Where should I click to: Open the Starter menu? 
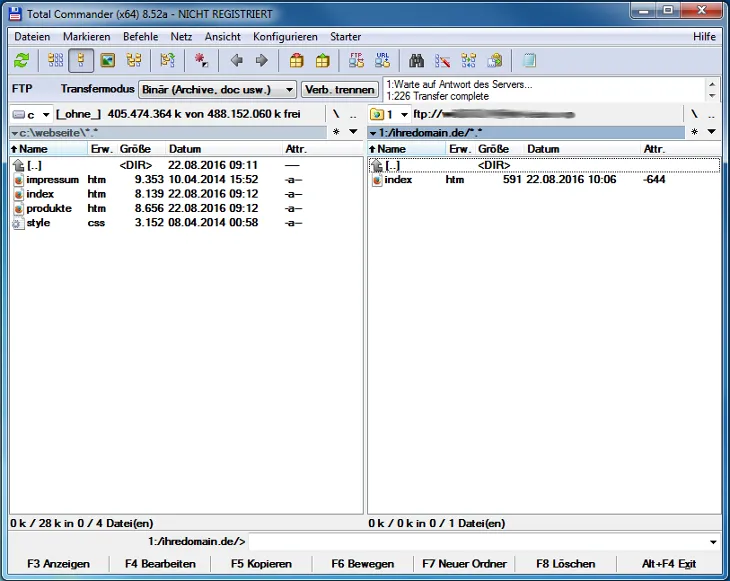tap(345, 37)
